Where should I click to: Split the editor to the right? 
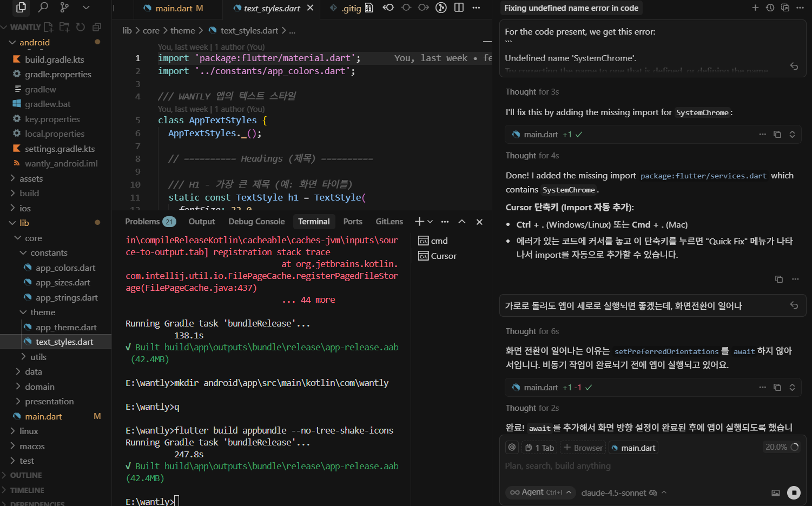(459, 8)
